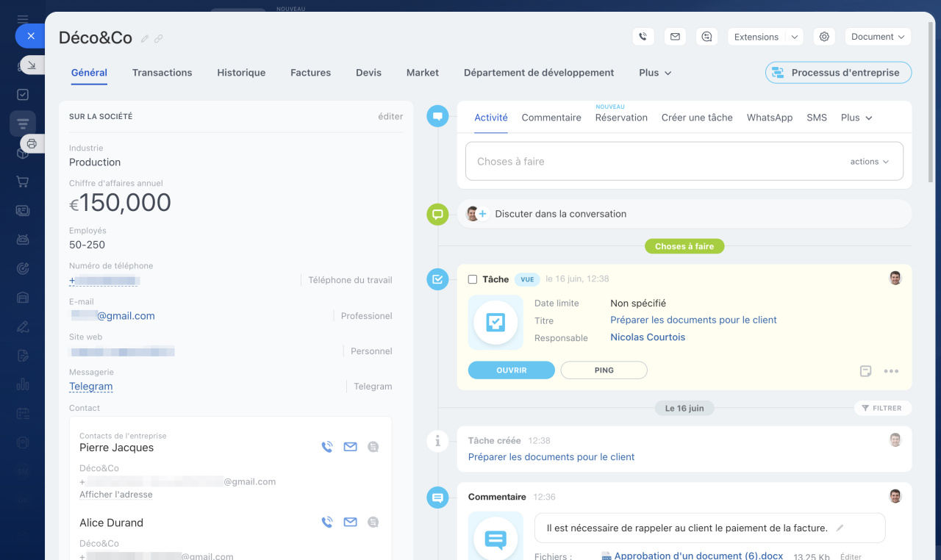Image resolution: width=941 pixels, height=560 pixels.
Task: Click the OUVRIR button on task
Action: pyautogui.click(x=512, y=370)
